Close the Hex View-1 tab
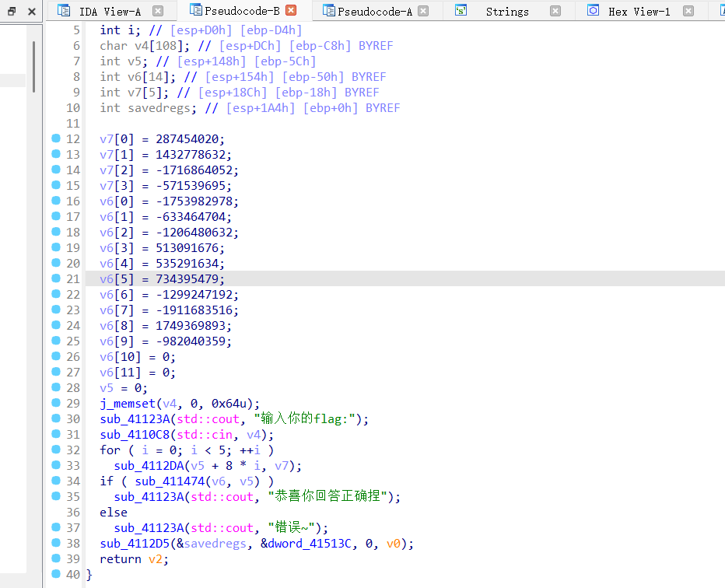This screenshot has width=725, height=588. click(688, 11)
